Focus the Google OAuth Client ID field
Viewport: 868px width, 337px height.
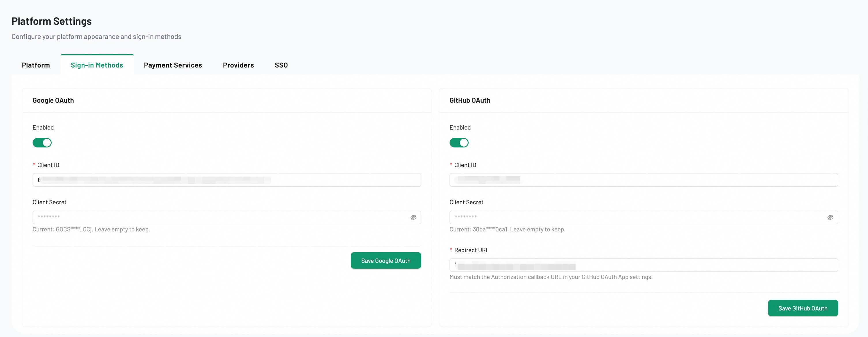point(227,180)
